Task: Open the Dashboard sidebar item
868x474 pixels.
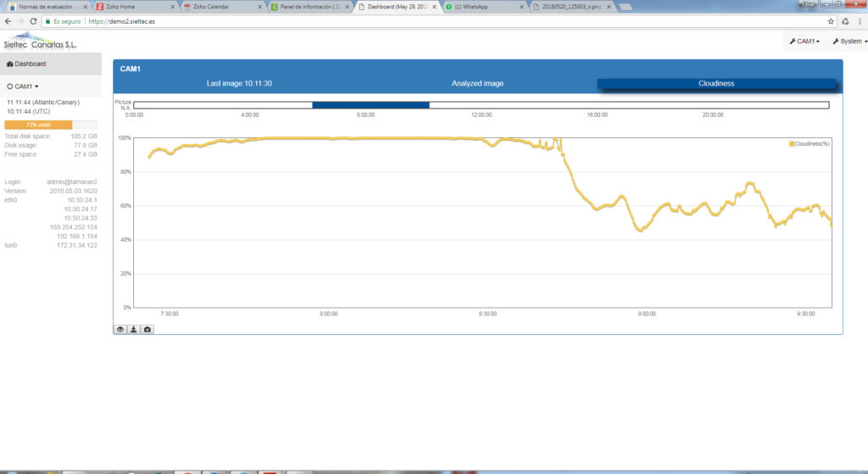Action: click(x=50, y=64)
